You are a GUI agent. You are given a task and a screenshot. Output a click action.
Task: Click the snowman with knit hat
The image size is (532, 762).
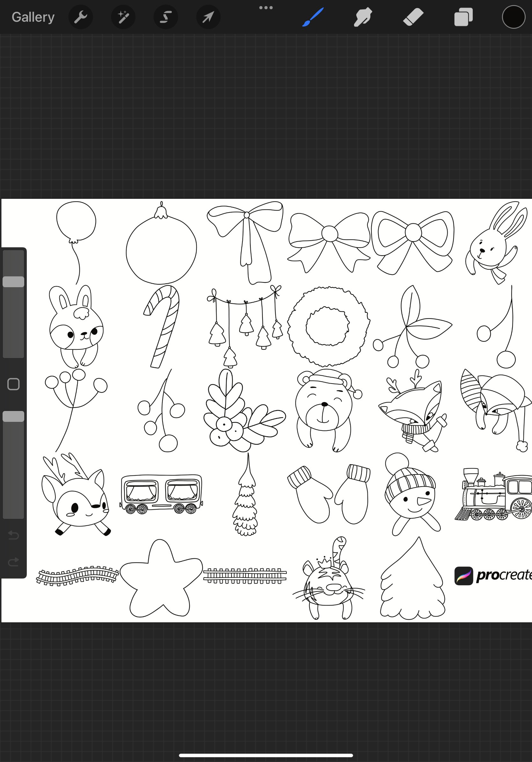coord(412,494)
